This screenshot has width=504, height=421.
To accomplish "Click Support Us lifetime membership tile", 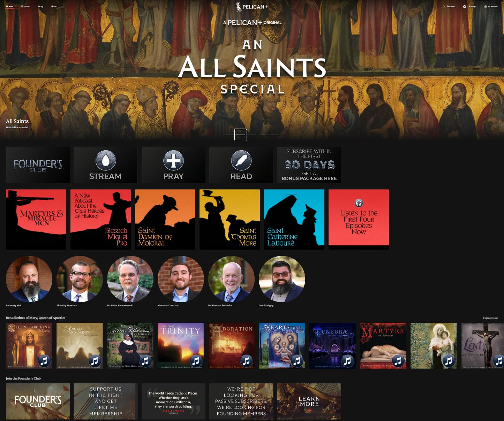I will pyautogui.click(x=106, y=401).
